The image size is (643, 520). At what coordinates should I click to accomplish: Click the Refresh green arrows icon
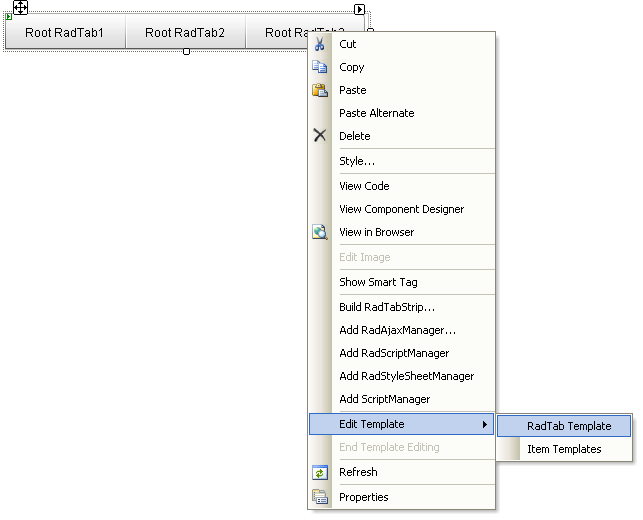tap(320, 472)
